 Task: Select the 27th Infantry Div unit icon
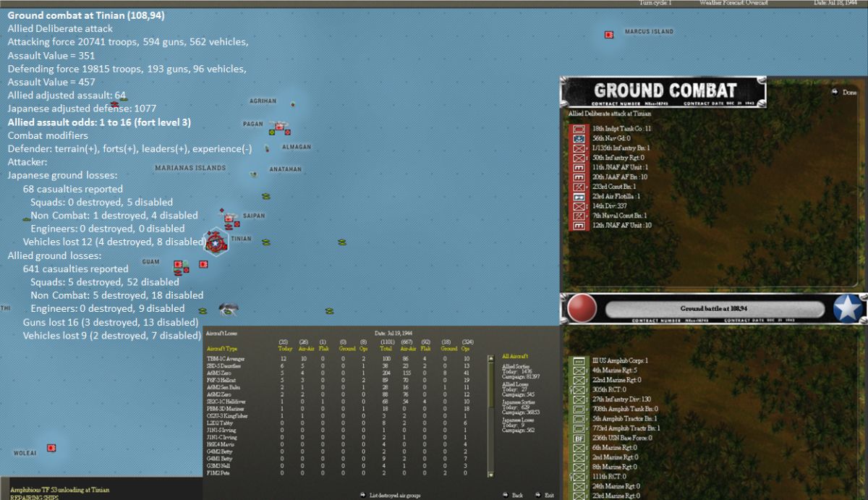[579, 399]
